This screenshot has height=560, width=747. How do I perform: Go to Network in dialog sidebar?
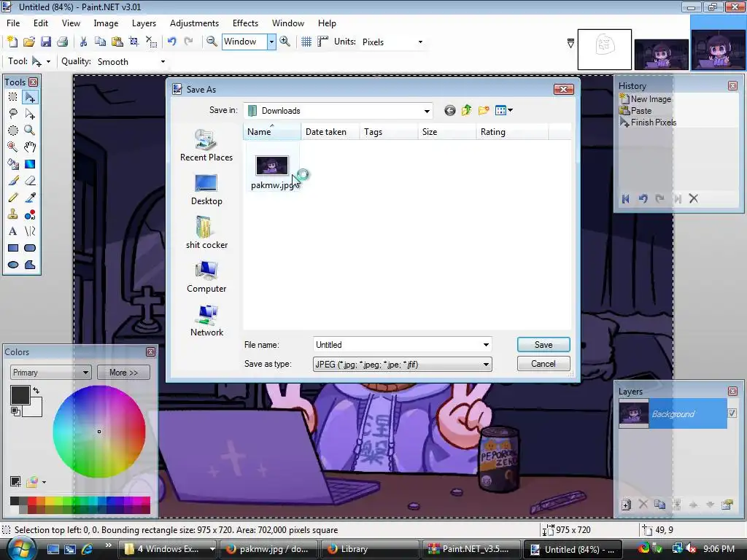coord(206,321)
